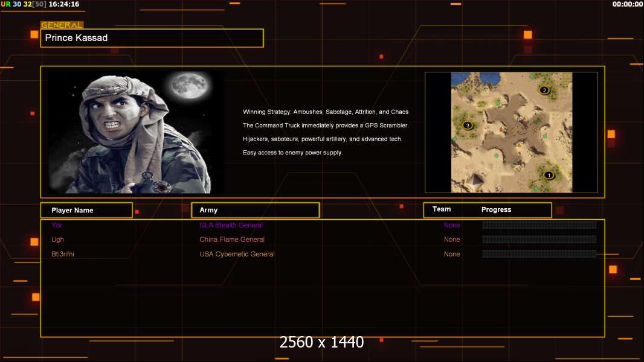Viewport: 644px width, 362px height.
Task: Click start position marker 2 on minimap
Action: [544, 91]
